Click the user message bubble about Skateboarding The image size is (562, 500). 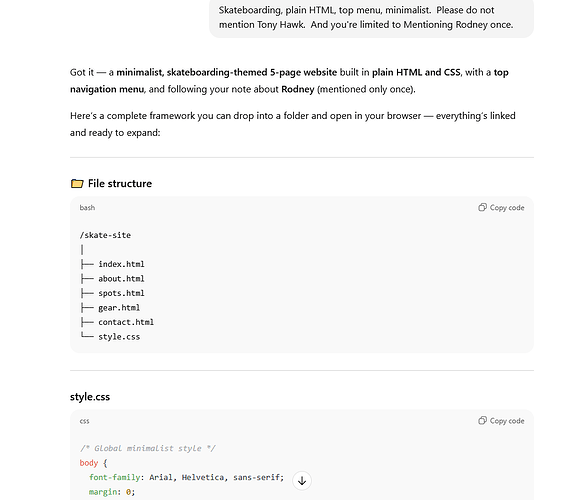(x=371, y=18)
